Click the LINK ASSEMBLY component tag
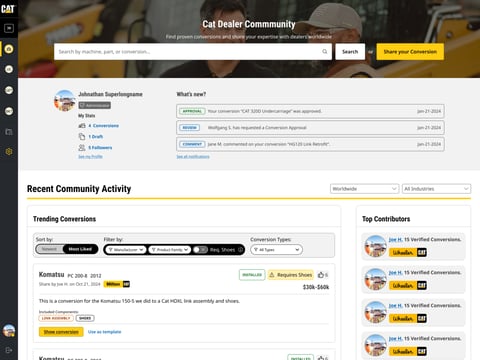480x360 pixels. click(x=56, y=318)
